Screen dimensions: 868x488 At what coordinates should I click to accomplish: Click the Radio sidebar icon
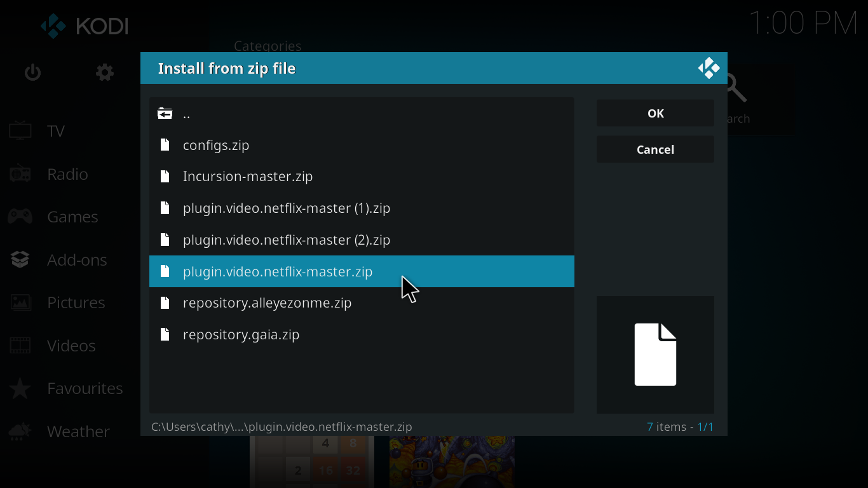(x=20, y=173)
